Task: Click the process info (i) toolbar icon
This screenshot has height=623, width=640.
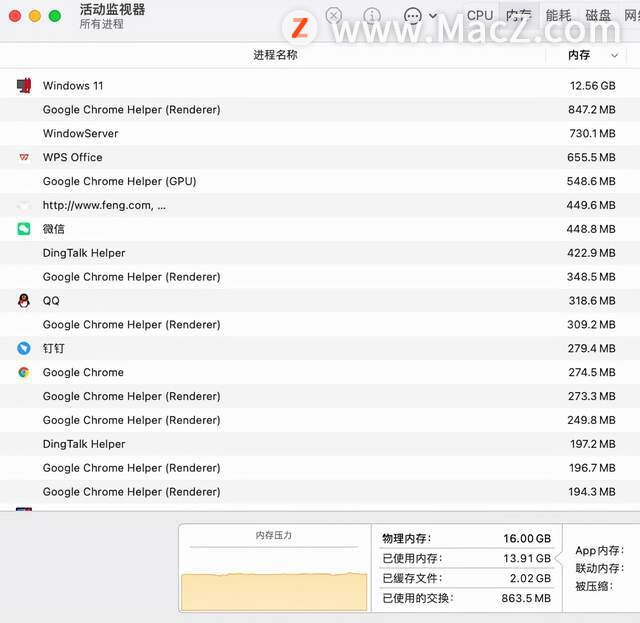Action: click(x=372, y=16)
